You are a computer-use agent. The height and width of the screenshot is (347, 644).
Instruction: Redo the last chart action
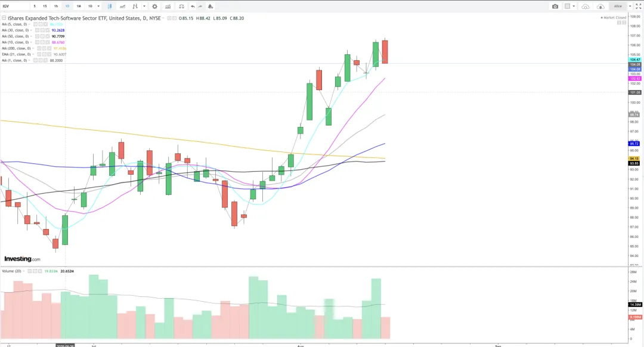(200, 6)
